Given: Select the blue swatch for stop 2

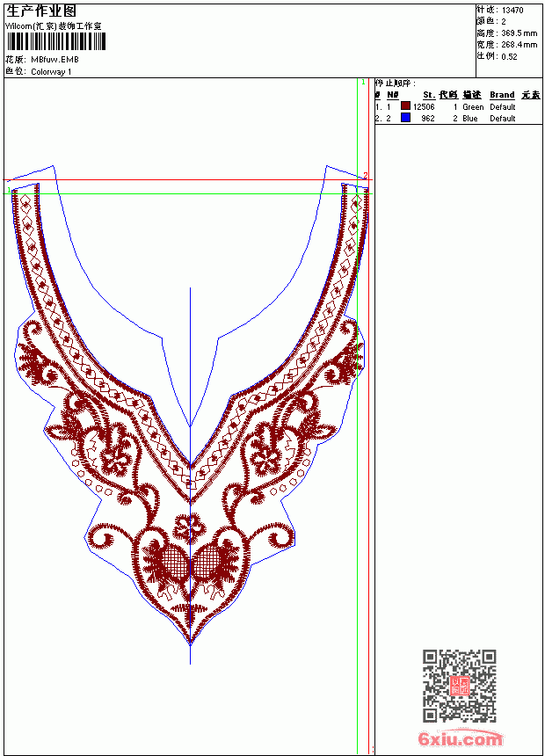Looking at the screenshot, I should coord(405,118).
